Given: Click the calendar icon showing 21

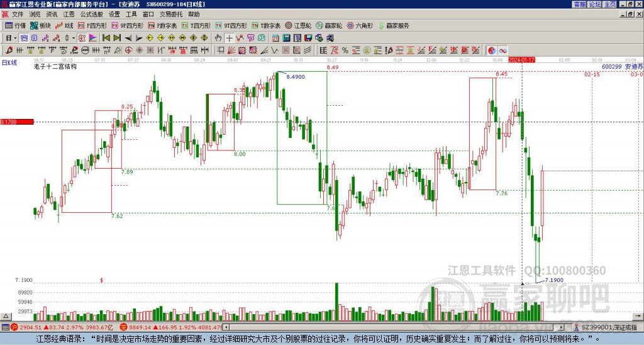Looking at the screenshot, I should coord(275,38).
